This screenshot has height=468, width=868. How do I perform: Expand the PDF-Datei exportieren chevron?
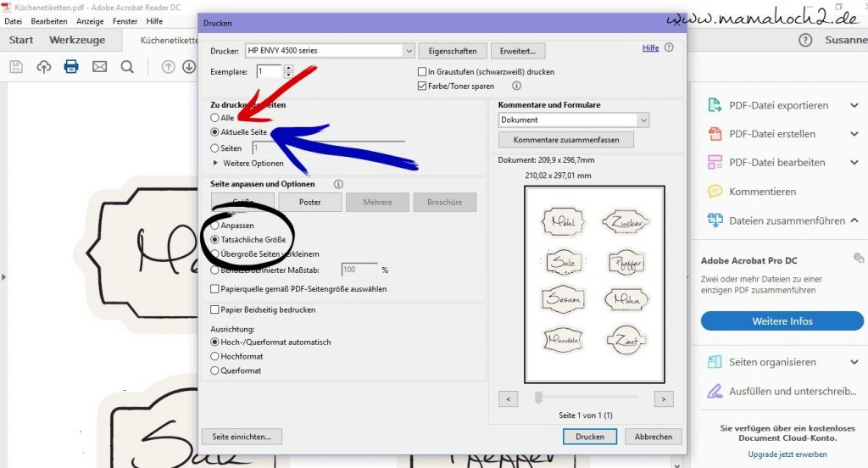[x=854, y=105]
